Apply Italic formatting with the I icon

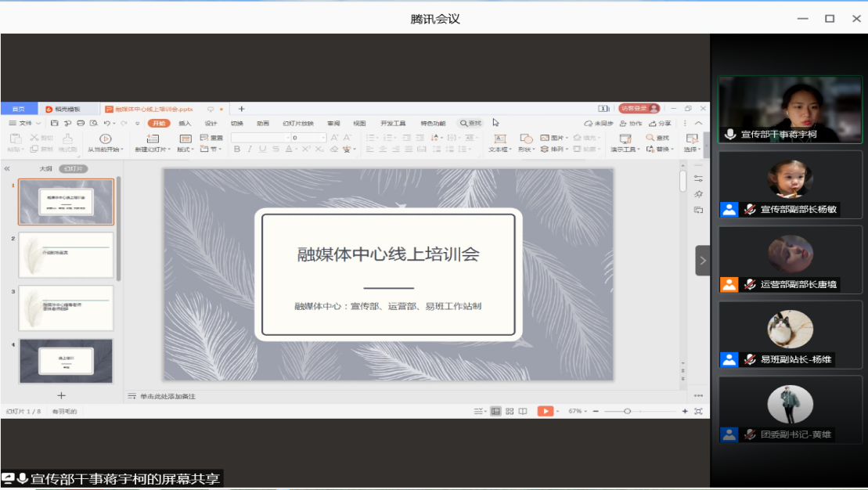pyautogui.click(x=250, y=149)
